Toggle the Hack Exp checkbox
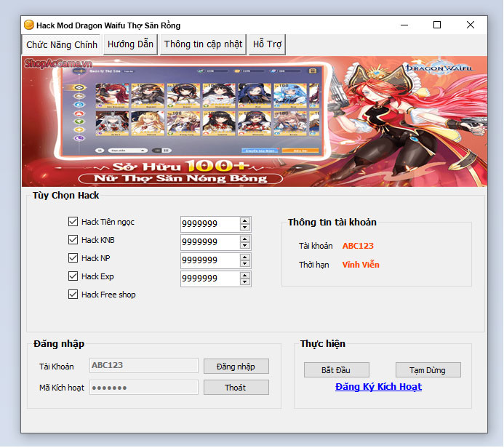 coord(73,276)
